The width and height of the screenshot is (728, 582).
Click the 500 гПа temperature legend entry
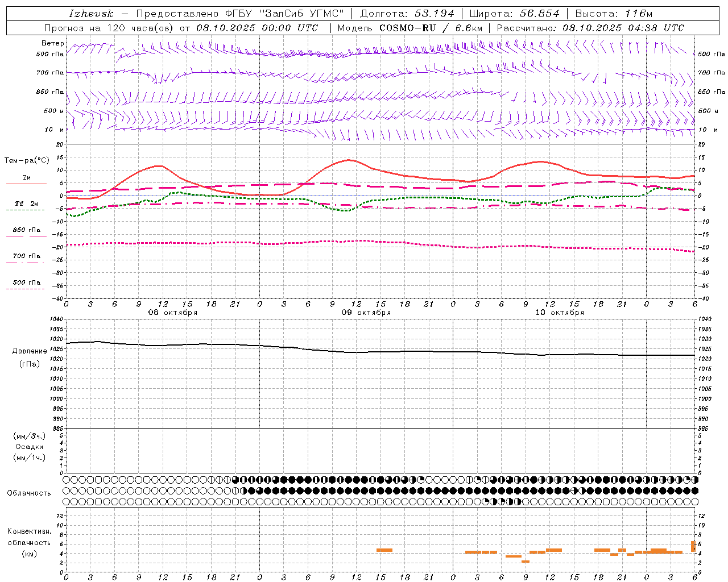pyautogui.click(x=27, y=282)
